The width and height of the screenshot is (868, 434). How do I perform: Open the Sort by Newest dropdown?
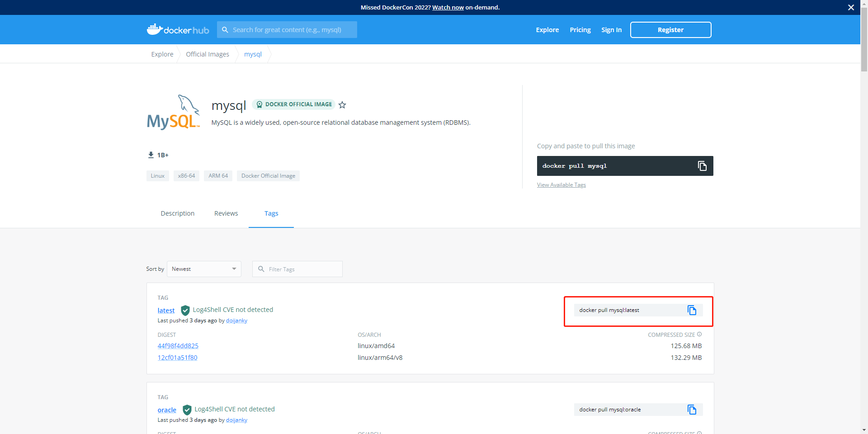(x=204, y=269)
